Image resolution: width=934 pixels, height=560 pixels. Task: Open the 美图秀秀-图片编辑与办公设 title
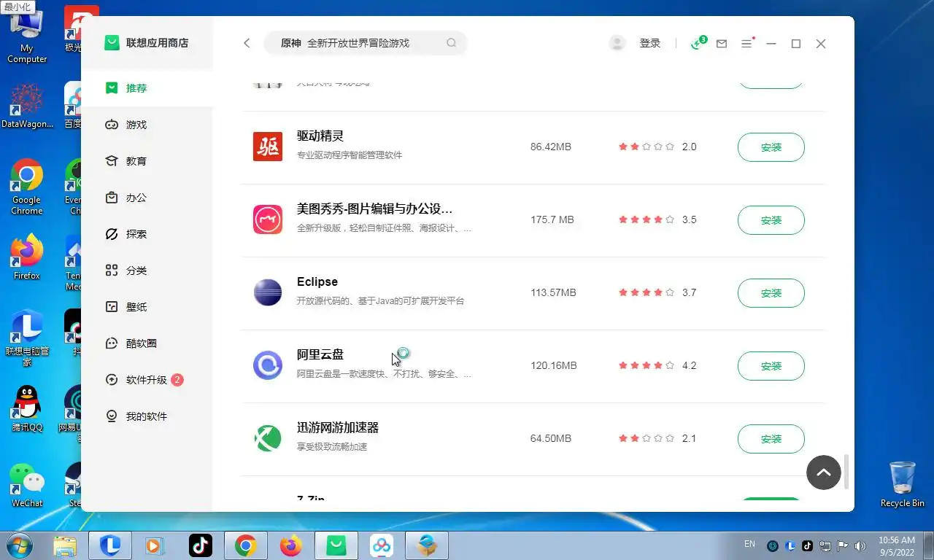[x=374, y=209]
